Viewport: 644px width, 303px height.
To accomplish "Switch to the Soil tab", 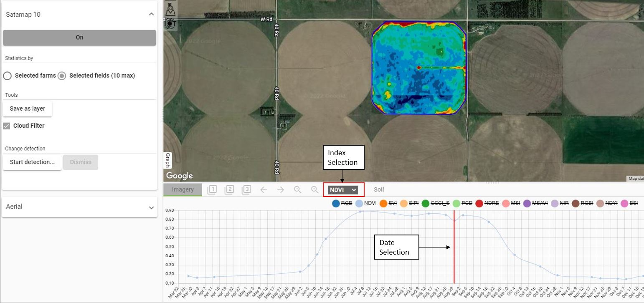I will click(x=379, y=189).
